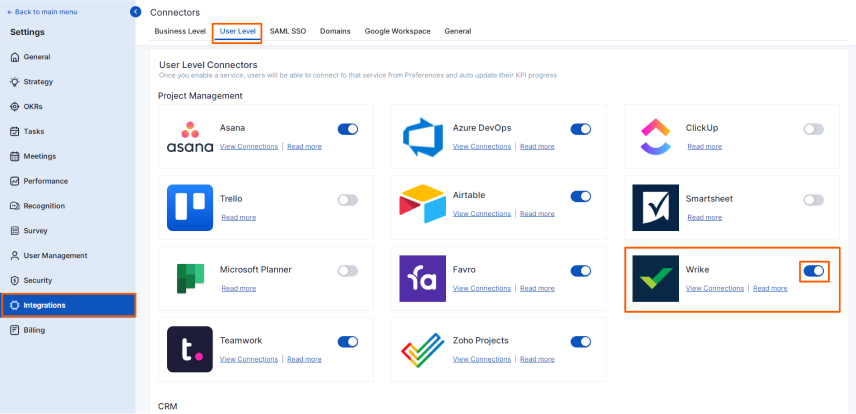The height and width of the screenshot is (414, 856).
Task: Click the Strategy lightbulb icon
Action: pos(15,82)
